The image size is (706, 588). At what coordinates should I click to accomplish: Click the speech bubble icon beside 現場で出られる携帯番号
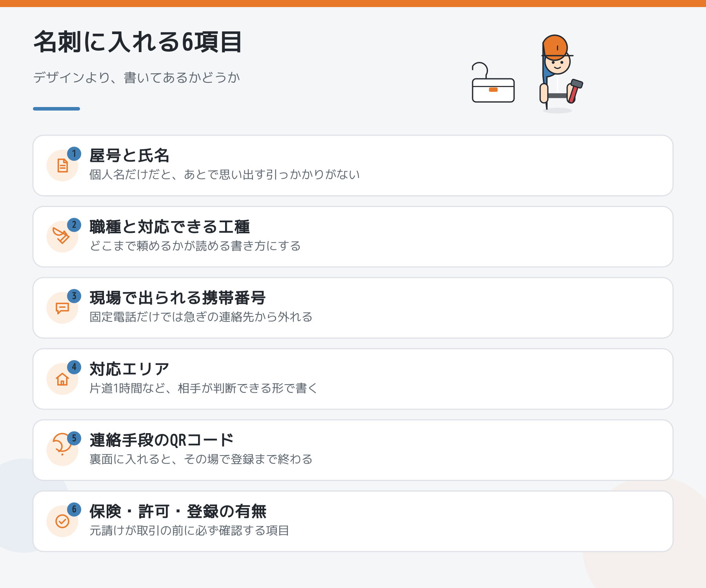62,308
